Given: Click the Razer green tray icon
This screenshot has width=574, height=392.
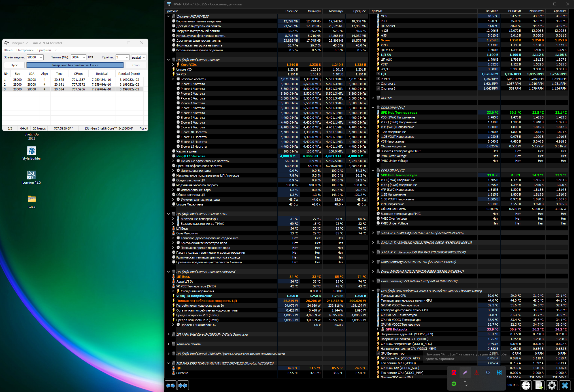Looking at the screenshot, I should [x=454, y=384].
